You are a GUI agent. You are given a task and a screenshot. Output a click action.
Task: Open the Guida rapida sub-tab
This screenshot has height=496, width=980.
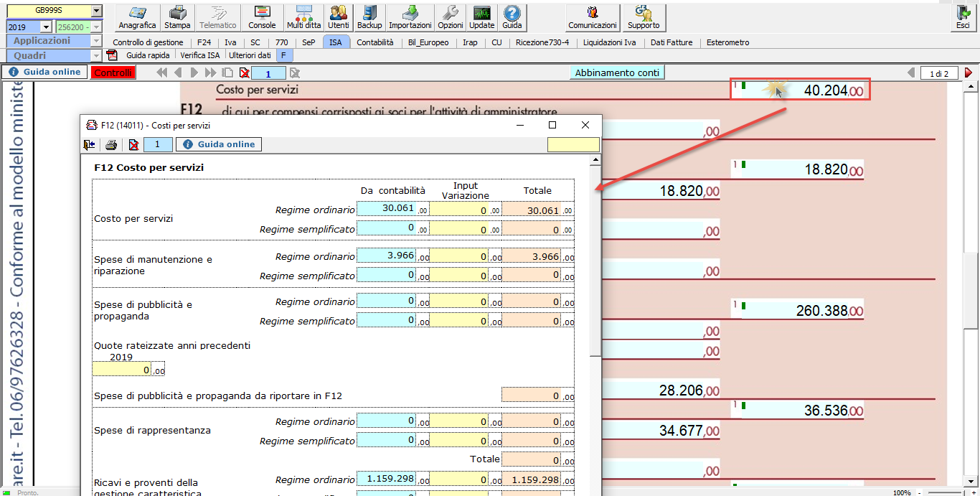[x=148, y=55]
